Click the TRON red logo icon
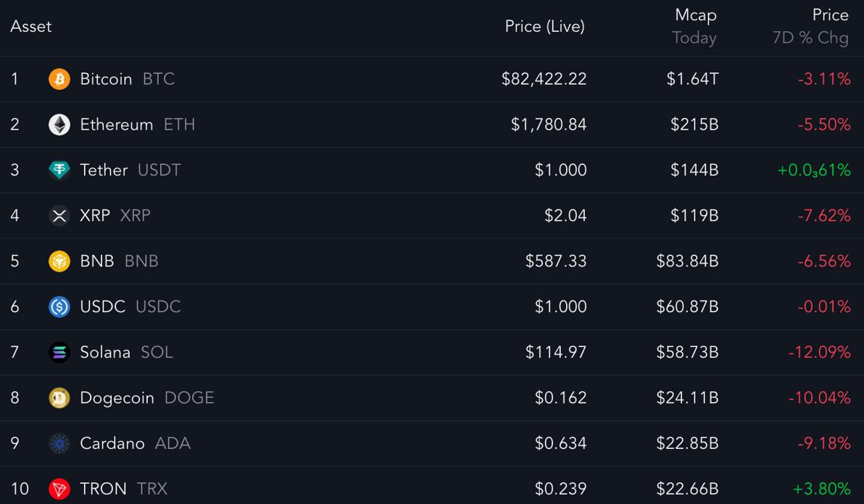 (59, 490)
